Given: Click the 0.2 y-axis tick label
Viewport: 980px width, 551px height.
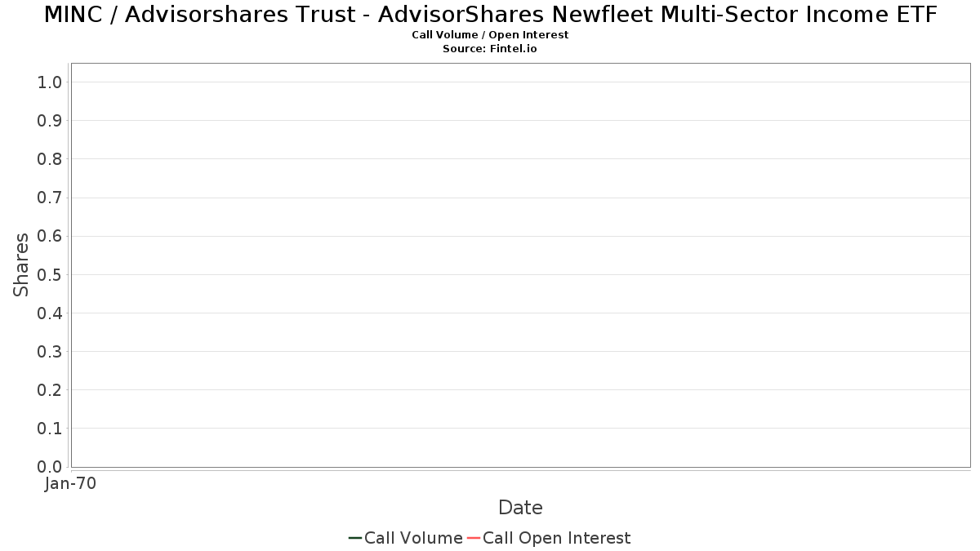Looking at the screenshot, I should 50,389.
